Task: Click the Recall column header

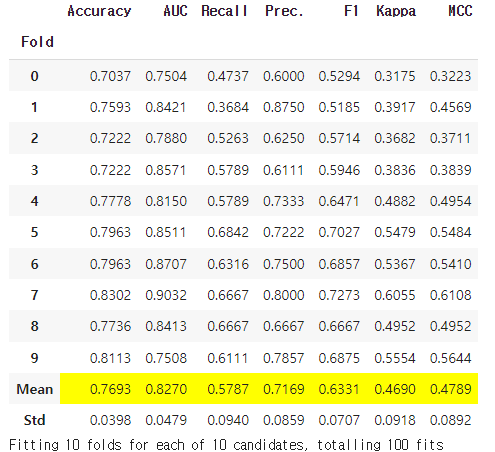Action: point(224,11)
